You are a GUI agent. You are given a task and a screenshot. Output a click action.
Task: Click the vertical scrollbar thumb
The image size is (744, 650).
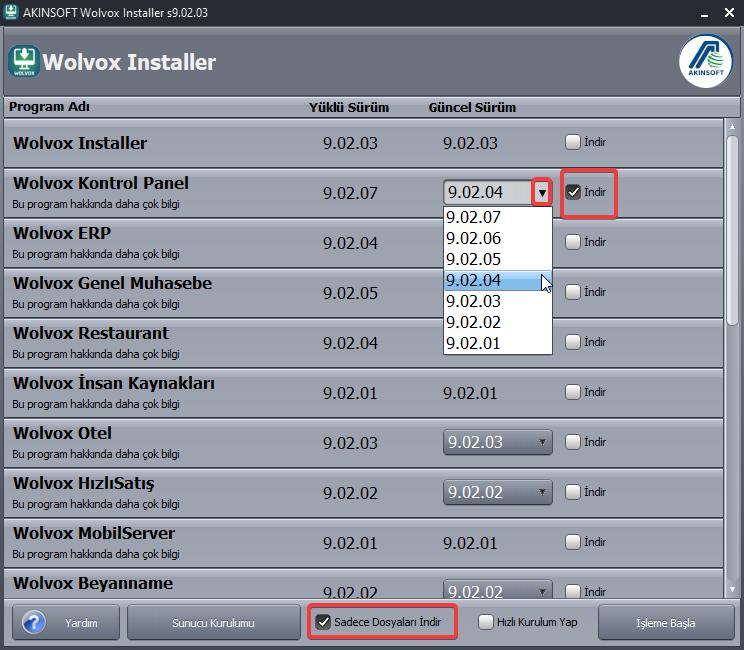pos(732,230)
